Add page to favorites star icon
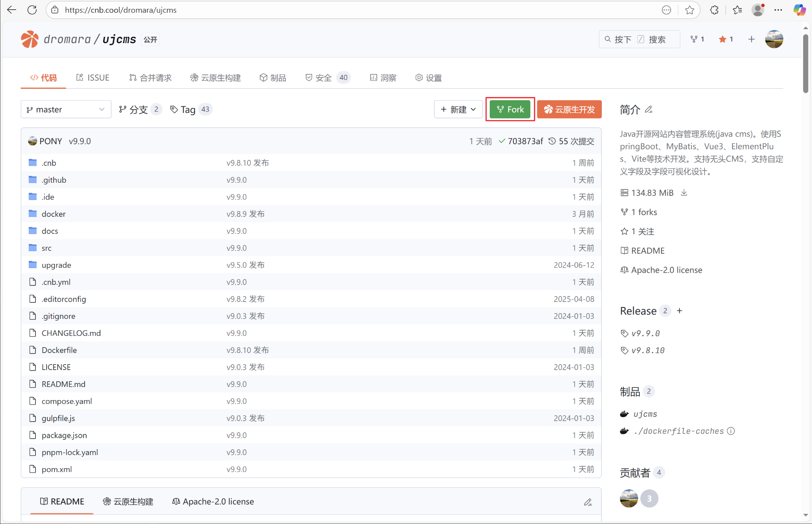This screenshot has height=524, width=812. click(689, 10)
